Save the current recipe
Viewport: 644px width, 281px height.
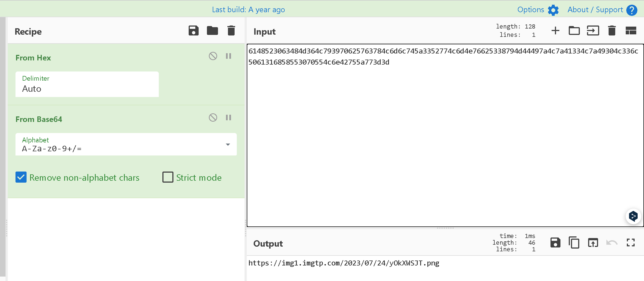pyautogui.click(x=193, y=30)
